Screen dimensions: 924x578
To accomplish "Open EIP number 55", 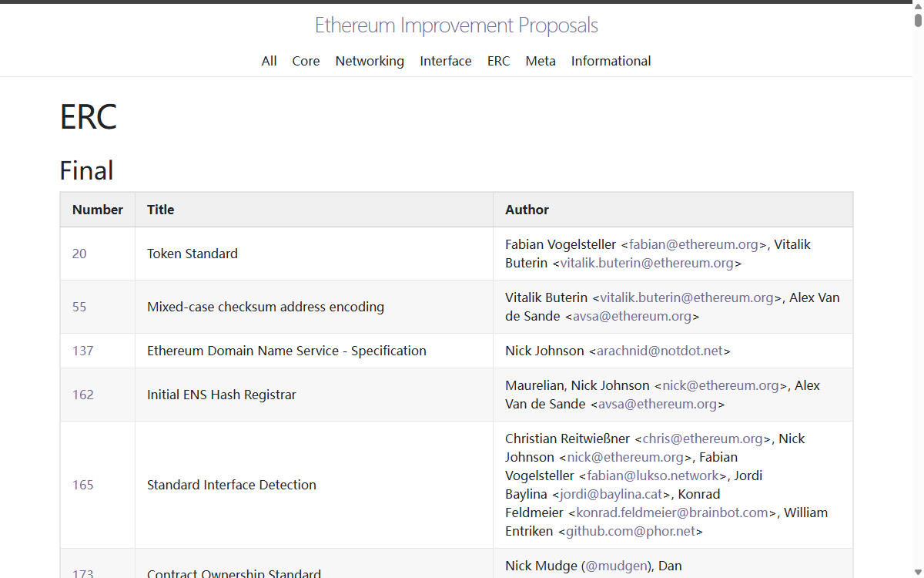I will (79, 307).
